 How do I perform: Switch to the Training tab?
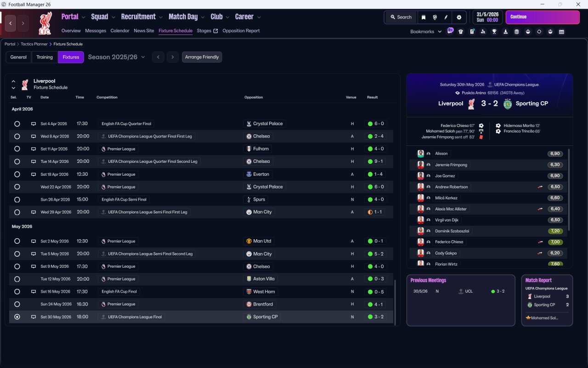click(x=45, y=57)
